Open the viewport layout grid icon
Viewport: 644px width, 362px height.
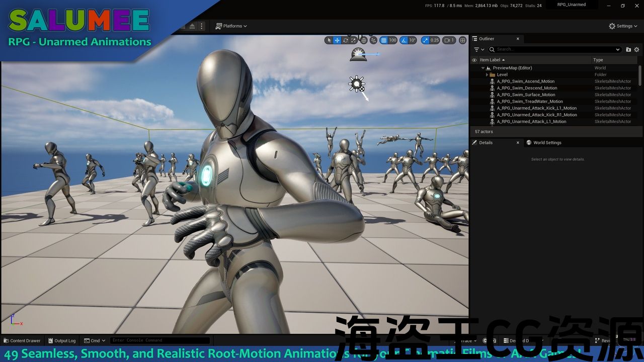pyautogui.click(x=462, y=40)
